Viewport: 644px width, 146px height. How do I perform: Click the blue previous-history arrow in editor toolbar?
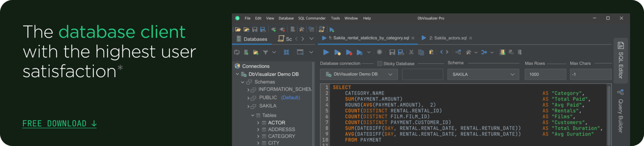pyautogui.click(x=441, y=52)
